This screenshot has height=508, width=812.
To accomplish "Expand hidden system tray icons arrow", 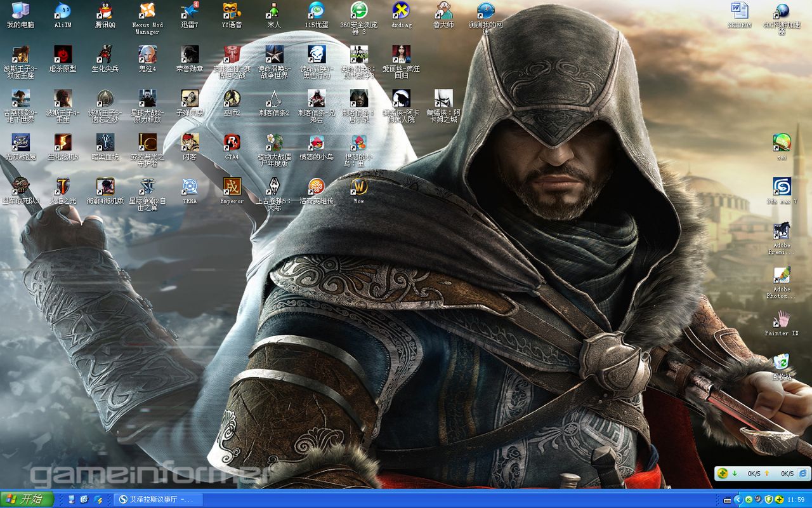I will point(737,500).
